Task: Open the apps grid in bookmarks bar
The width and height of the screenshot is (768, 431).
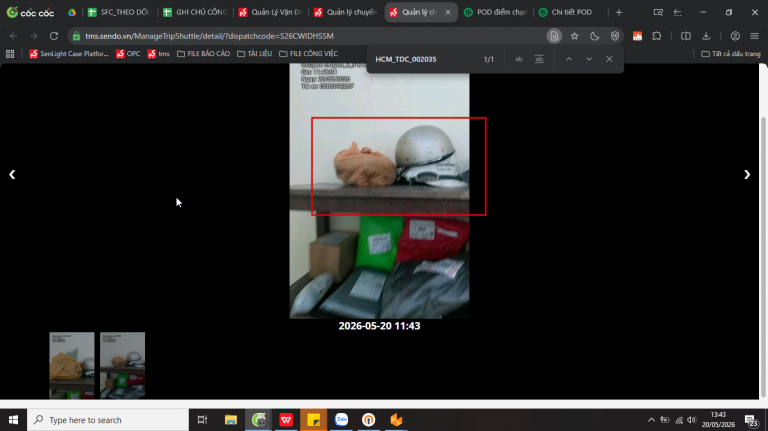Action: click(10, 54)
